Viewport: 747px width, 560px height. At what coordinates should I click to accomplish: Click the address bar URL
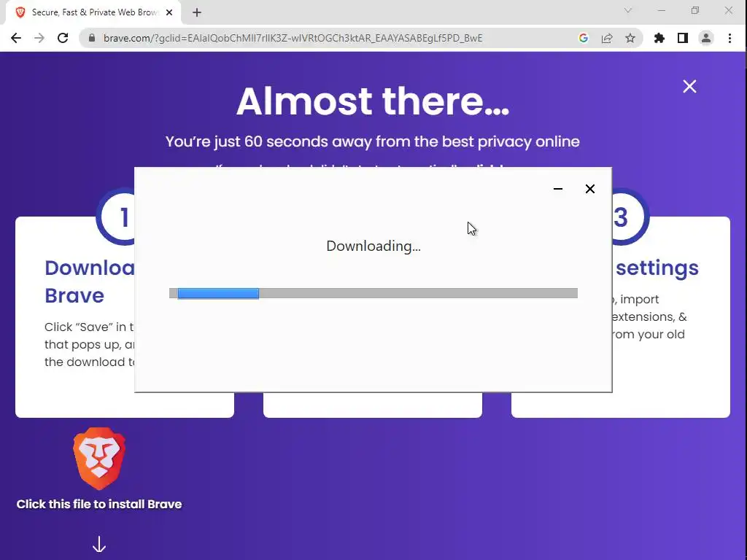pyautogui.click(x=293, y=38)
